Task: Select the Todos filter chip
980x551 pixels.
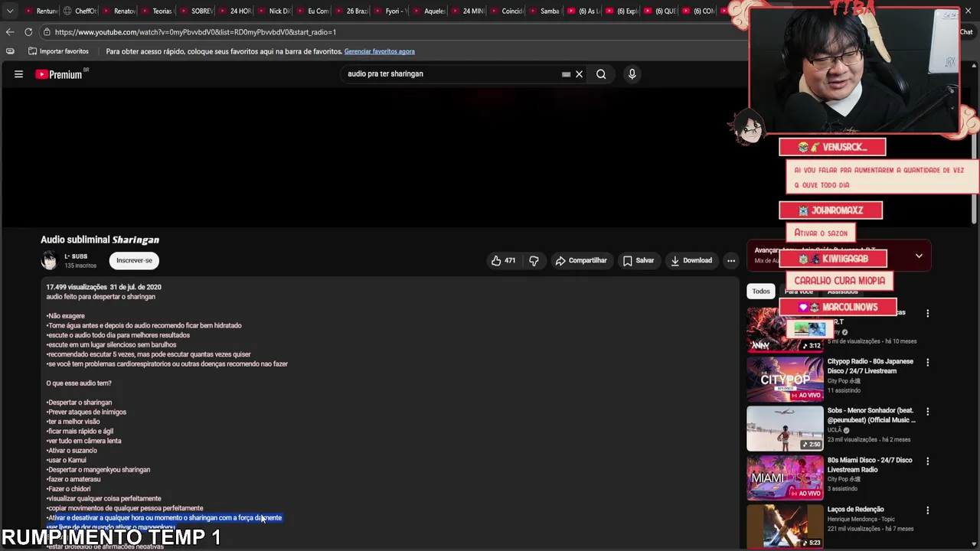Action: coord(760,291)
